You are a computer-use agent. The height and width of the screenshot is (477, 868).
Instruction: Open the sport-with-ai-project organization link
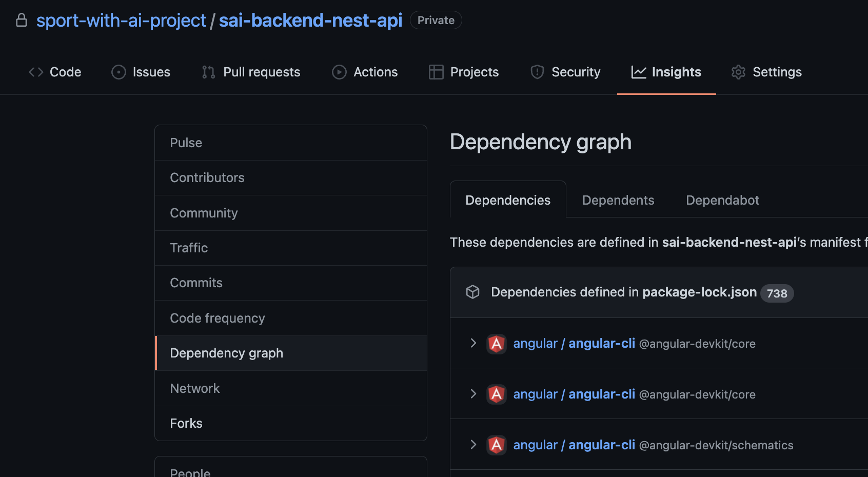click(121, 20)
